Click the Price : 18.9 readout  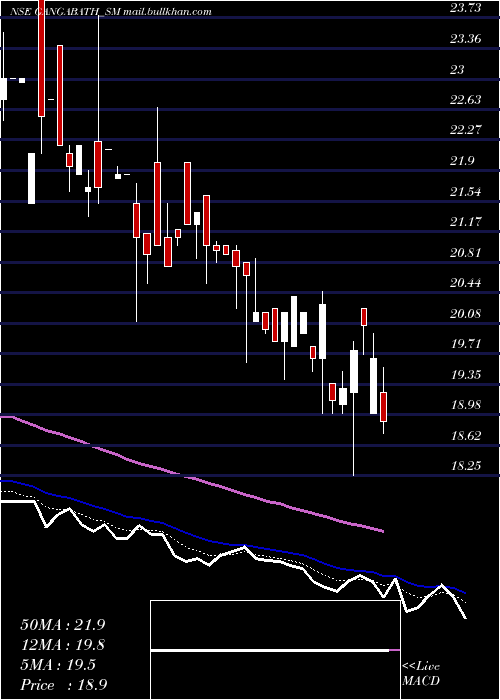pos(63,685)
